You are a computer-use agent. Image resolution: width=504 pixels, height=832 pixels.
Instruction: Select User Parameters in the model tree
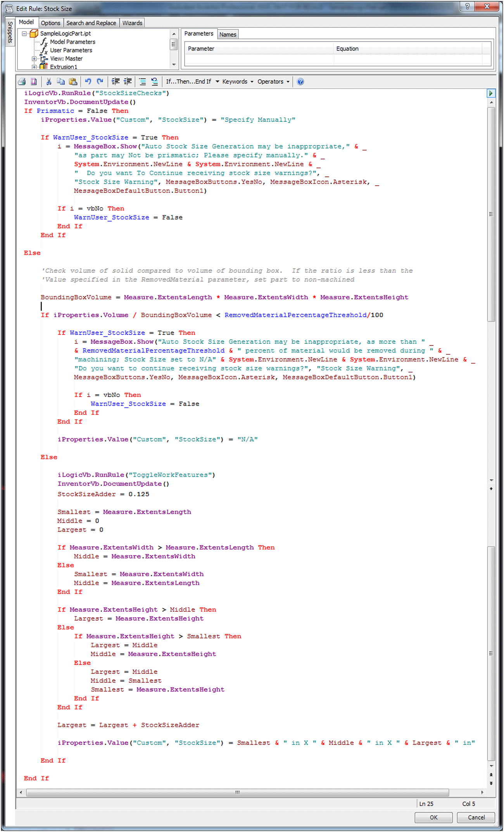pyautogui.click(x=71, y=50)
